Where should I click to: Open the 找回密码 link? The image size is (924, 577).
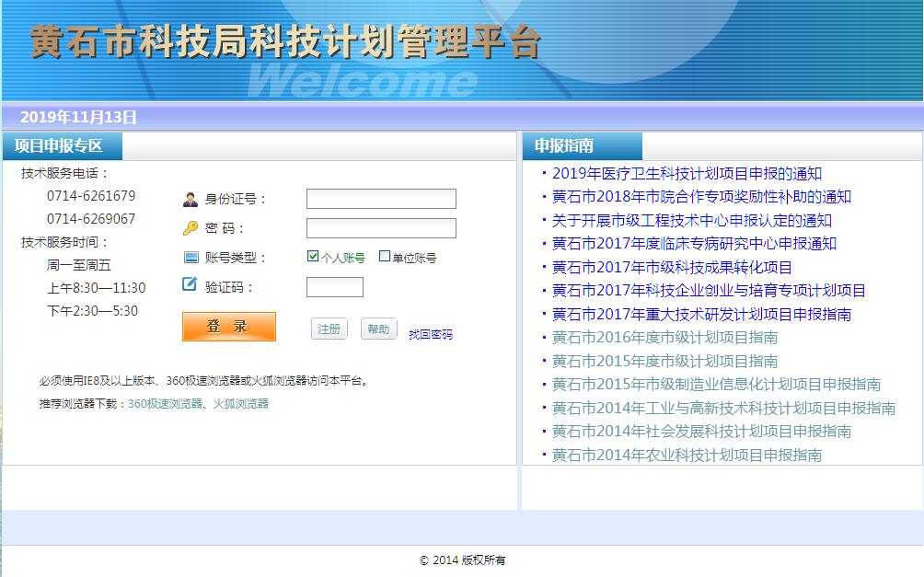(x=431, y=335)
